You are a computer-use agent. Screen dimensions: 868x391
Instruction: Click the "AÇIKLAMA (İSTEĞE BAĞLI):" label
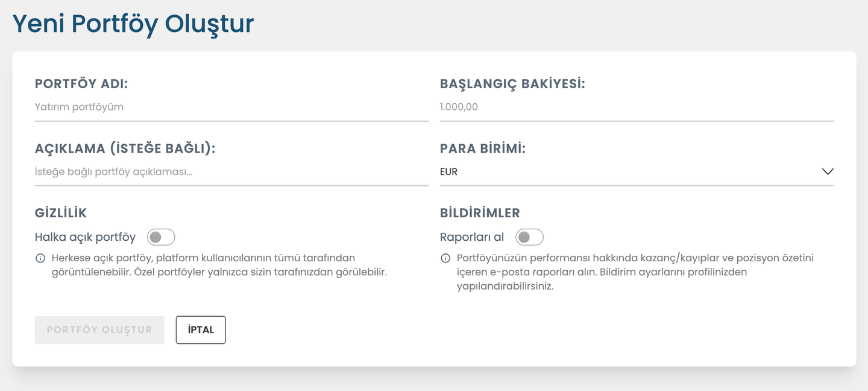125,148
